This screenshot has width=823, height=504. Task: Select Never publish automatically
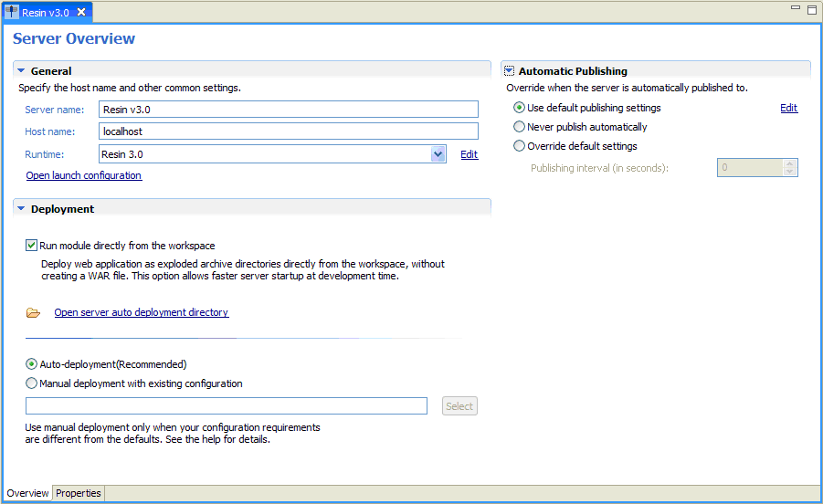tap(519, 127)
